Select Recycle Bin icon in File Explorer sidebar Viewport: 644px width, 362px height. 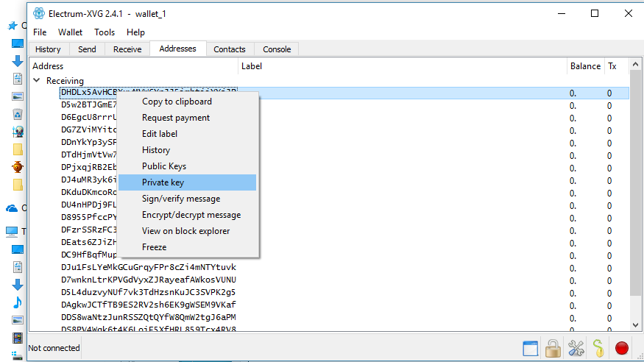tap(17, 114)
